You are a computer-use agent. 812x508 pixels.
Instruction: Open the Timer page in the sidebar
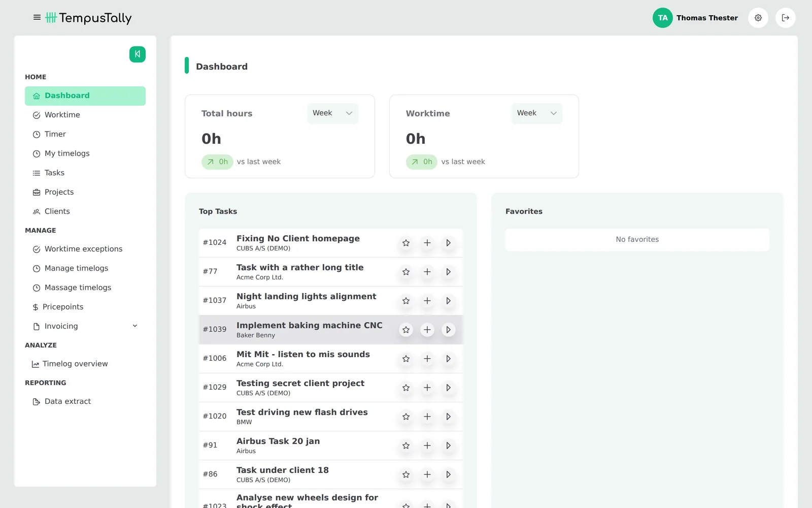click(x=85, y=134)
